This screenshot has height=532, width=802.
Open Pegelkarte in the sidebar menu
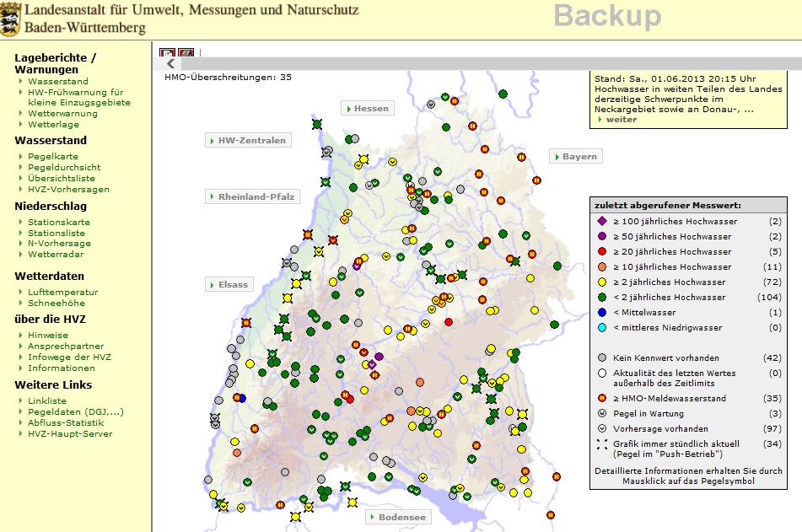[x=52, y=157]
